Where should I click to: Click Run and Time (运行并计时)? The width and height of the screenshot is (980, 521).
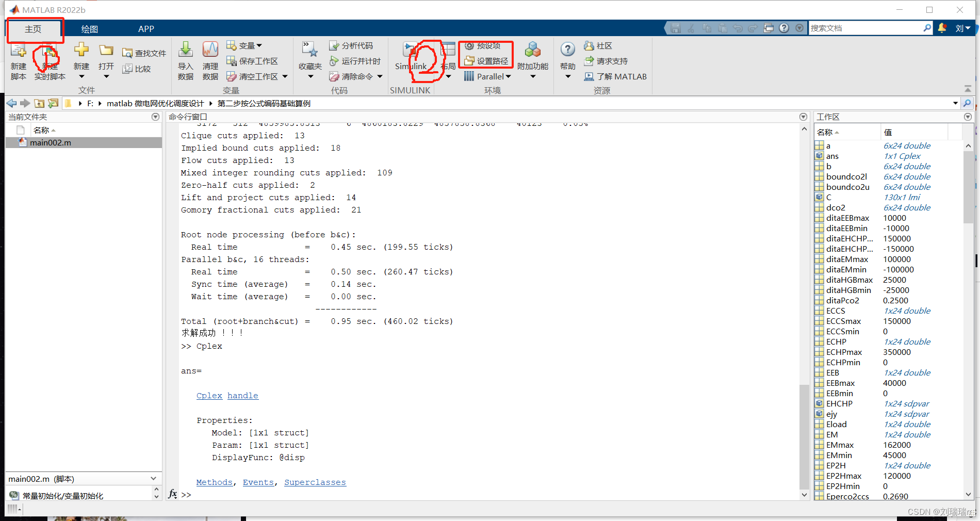point(355,61)
